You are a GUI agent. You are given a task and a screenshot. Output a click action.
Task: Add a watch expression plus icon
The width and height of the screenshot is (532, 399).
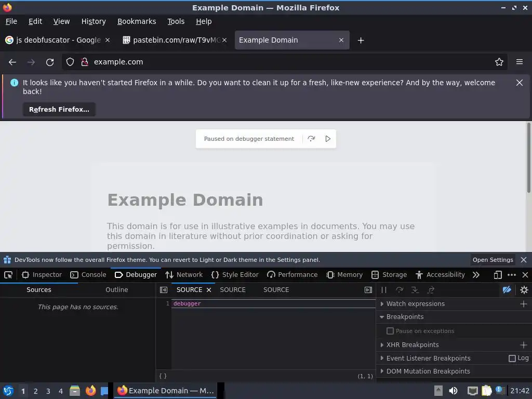pyautogui.click(x=524, y=304)
